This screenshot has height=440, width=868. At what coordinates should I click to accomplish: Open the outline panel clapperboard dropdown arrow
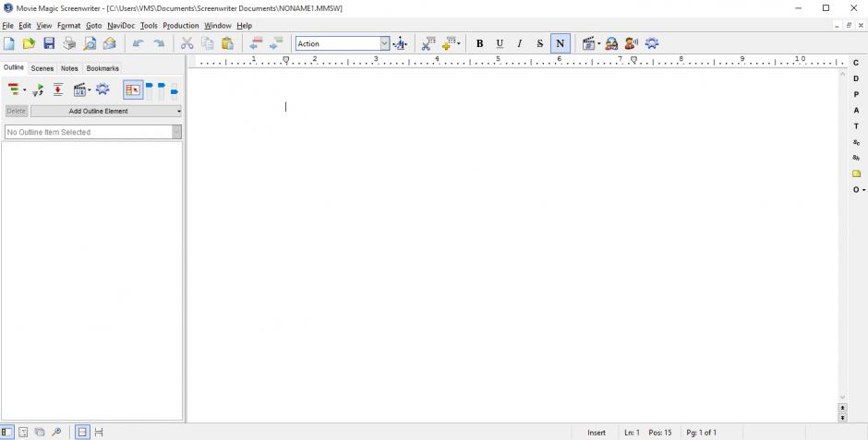click(90, 90)
